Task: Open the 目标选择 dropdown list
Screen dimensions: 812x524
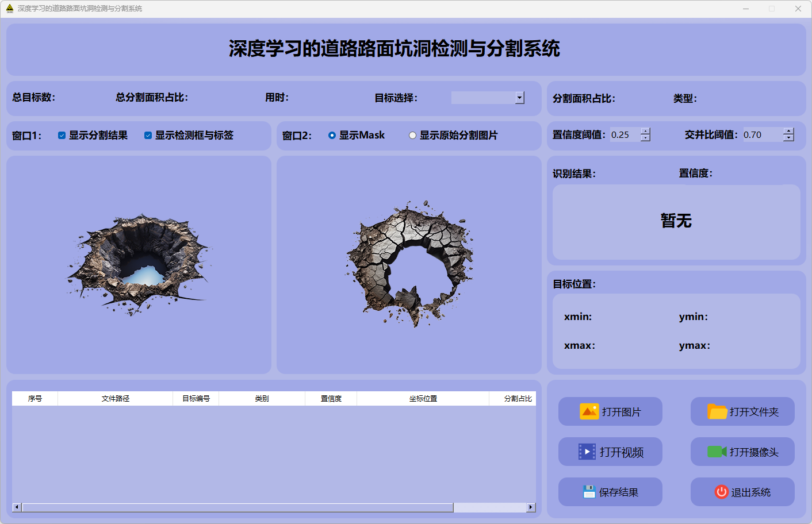Action: [519, 98]
